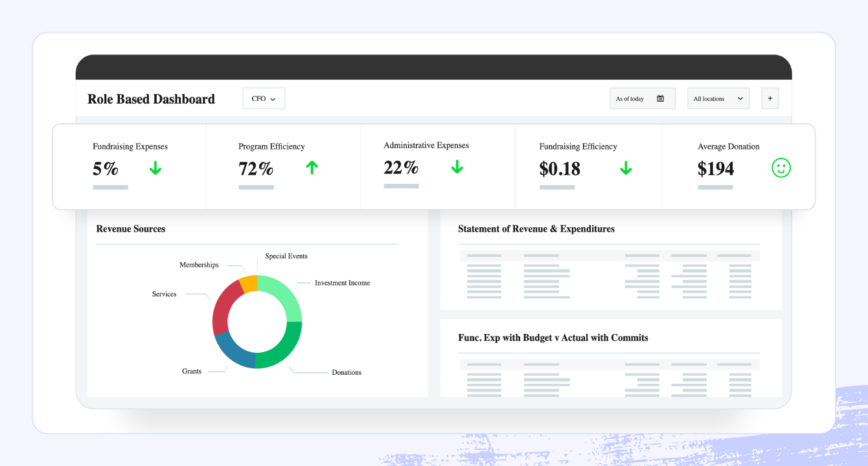868x466 pixels.
Task: Click the Investment Income chart label
Action: tap(342, 283)
